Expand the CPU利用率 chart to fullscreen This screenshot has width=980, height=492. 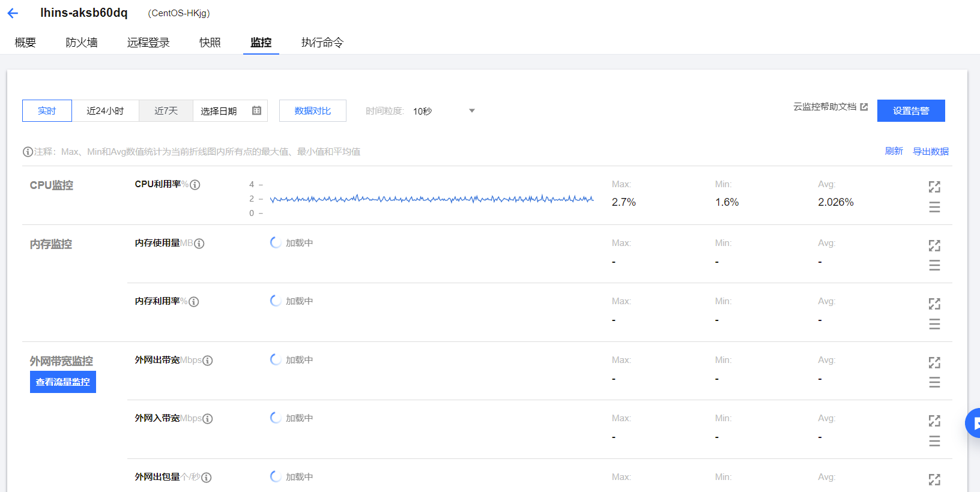[934, 187]
